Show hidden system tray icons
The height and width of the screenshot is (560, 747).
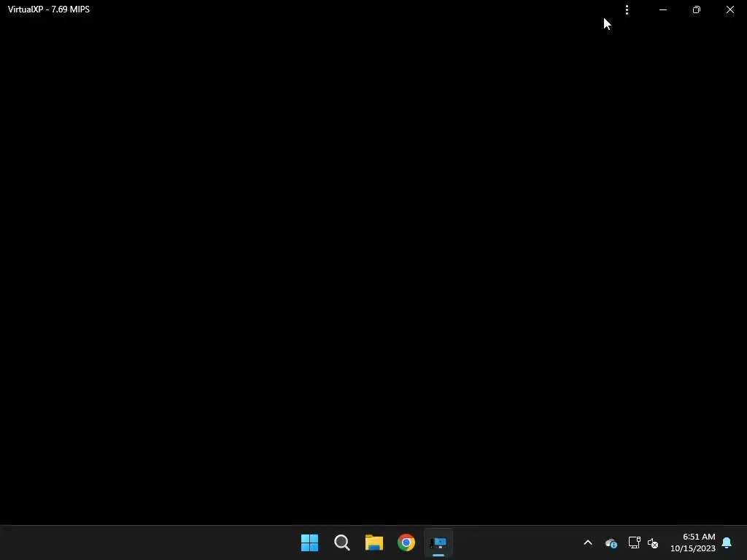coord(588,542)
